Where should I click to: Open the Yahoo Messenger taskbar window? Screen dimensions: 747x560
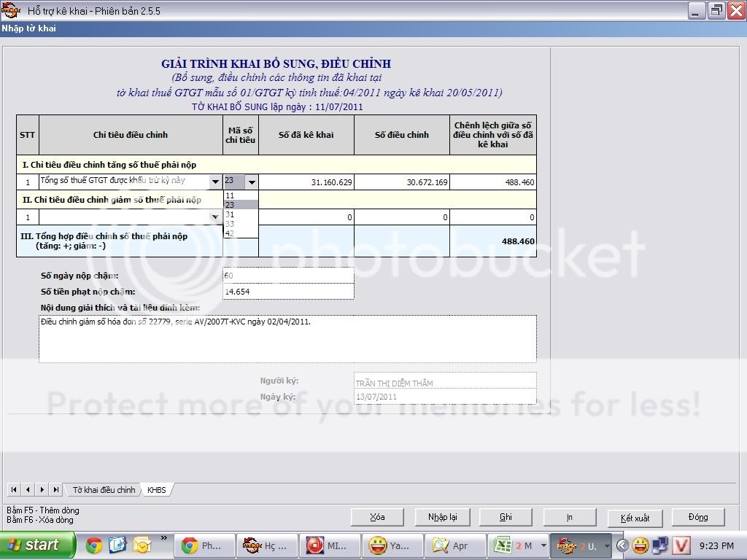[390, 545]
